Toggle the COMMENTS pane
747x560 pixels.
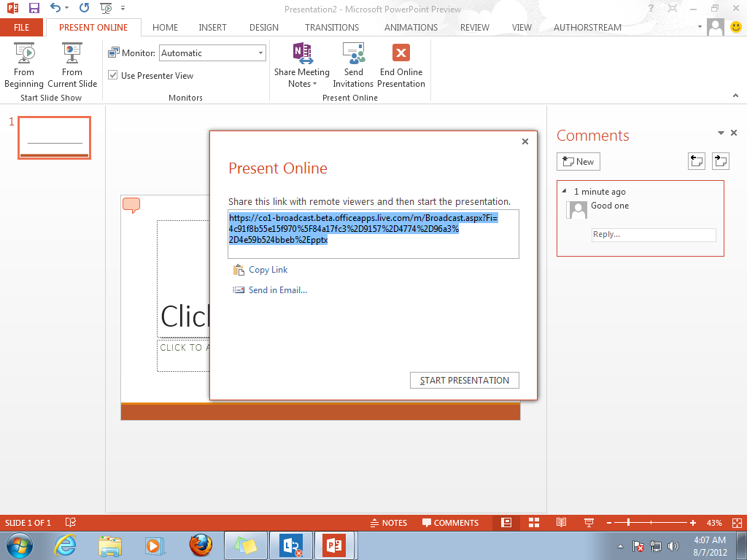click(450, 522)
